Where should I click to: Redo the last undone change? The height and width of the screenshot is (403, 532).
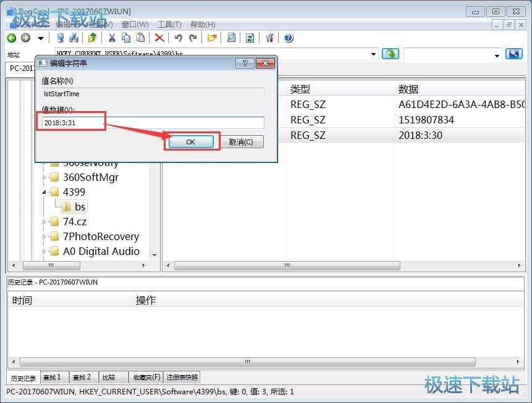[x=193, y=38]
